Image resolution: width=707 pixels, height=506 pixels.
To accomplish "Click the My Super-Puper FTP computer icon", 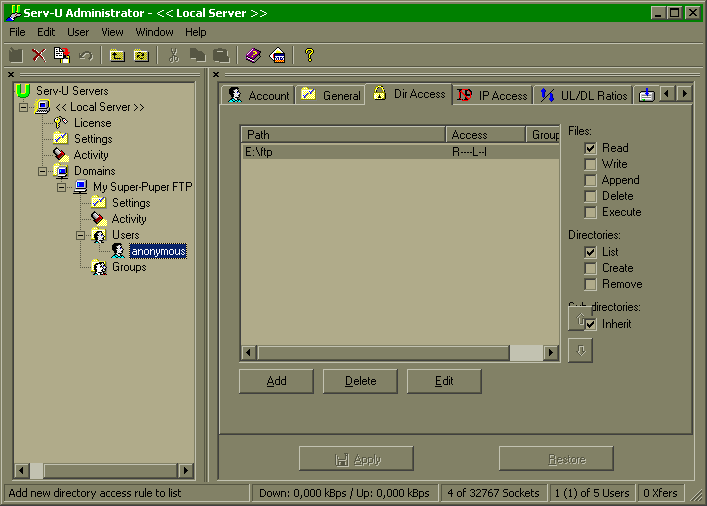I will (x=80, y=187).
